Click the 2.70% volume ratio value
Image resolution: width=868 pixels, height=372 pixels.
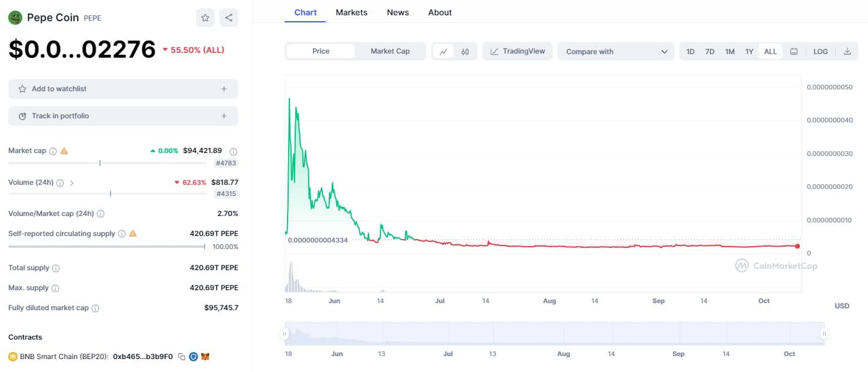pyautogui.click(x=228, y=214)
